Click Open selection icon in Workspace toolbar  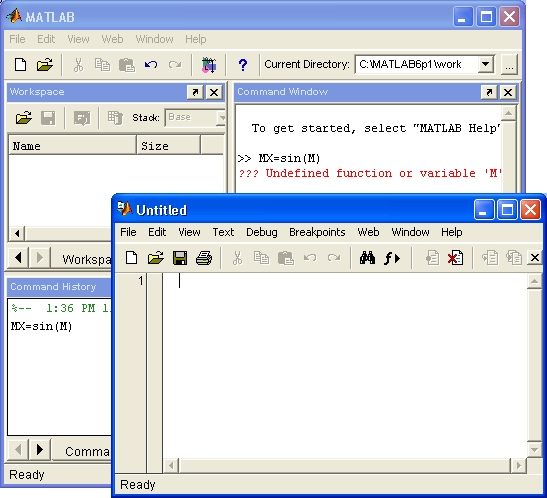click(x=82, y=118)
